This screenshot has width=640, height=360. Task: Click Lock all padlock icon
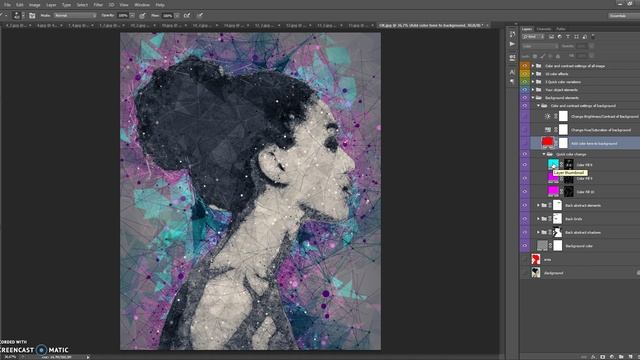click(x=558, y=56)
